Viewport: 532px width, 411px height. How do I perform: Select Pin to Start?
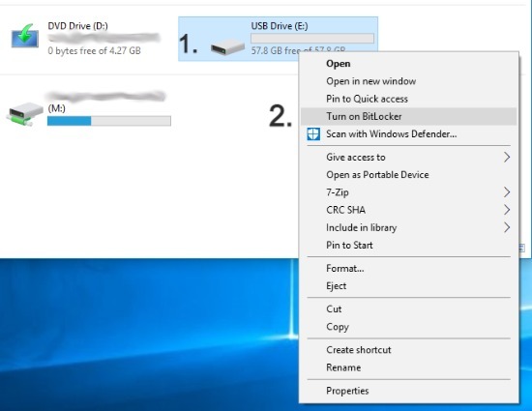pyautogui.click(x=408, y=246)
